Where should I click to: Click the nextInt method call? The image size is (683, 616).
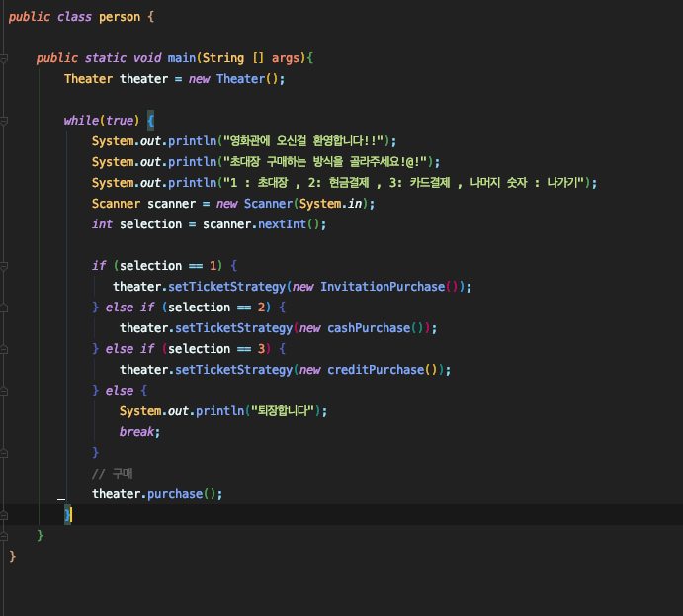(x=283, y=224)
